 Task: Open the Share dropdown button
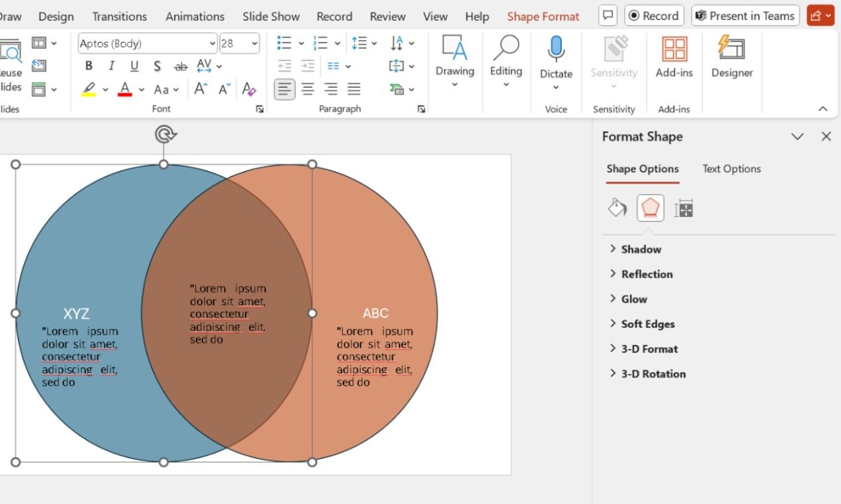click(x=820, y=16)
